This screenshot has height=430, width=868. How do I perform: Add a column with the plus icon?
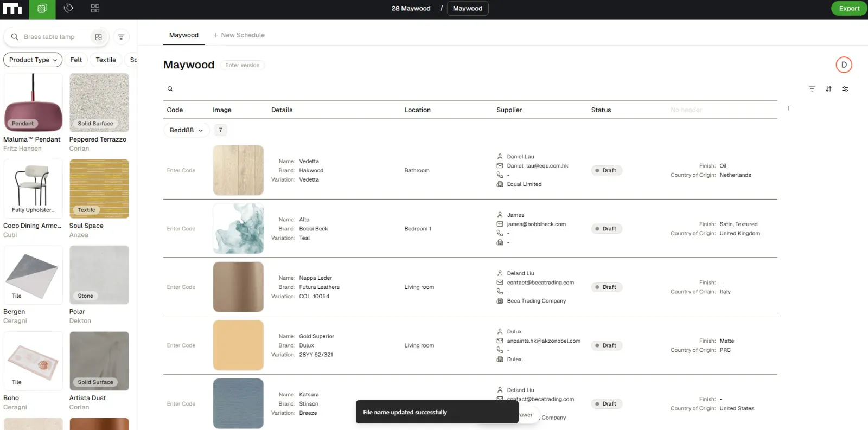click(x=788, y=108)
